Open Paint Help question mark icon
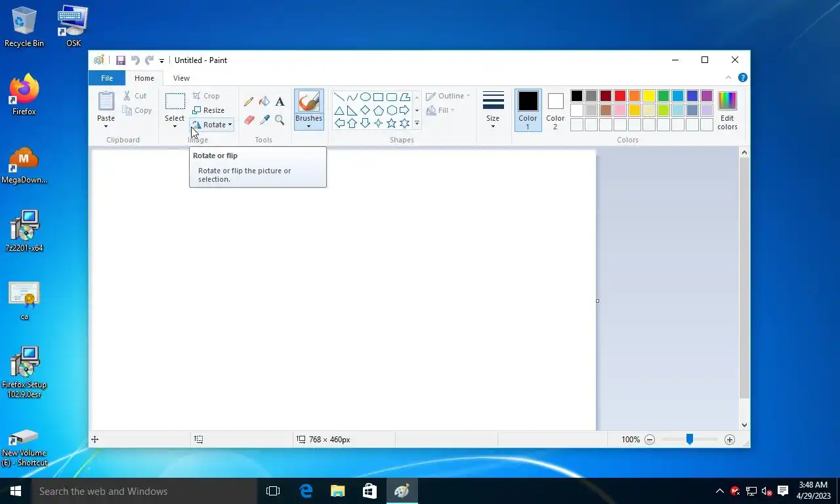Viewport: 840px width, 504px height. click(743, 77)
